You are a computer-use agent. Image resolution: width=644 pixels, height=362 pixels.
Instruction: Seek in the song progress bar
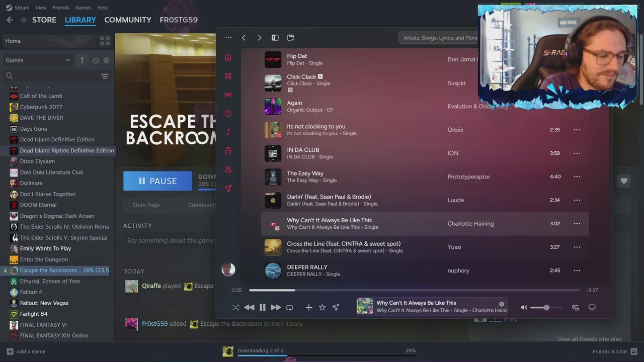[x=414, y=290]
